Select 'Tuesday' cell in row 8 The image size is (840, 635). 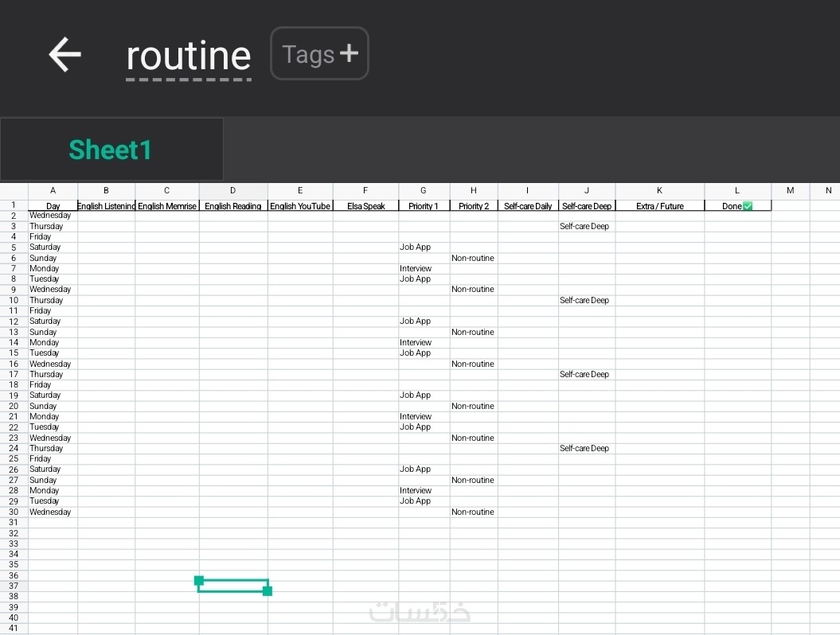tap(53, 279)
